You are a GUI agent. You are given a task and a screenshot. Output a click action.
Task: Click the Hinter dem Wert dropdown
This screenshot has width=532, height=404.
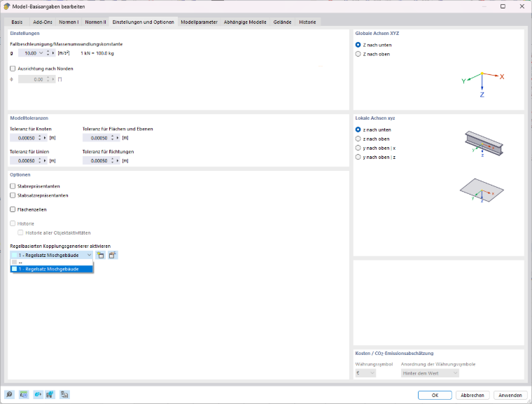(x=430, y=373)
